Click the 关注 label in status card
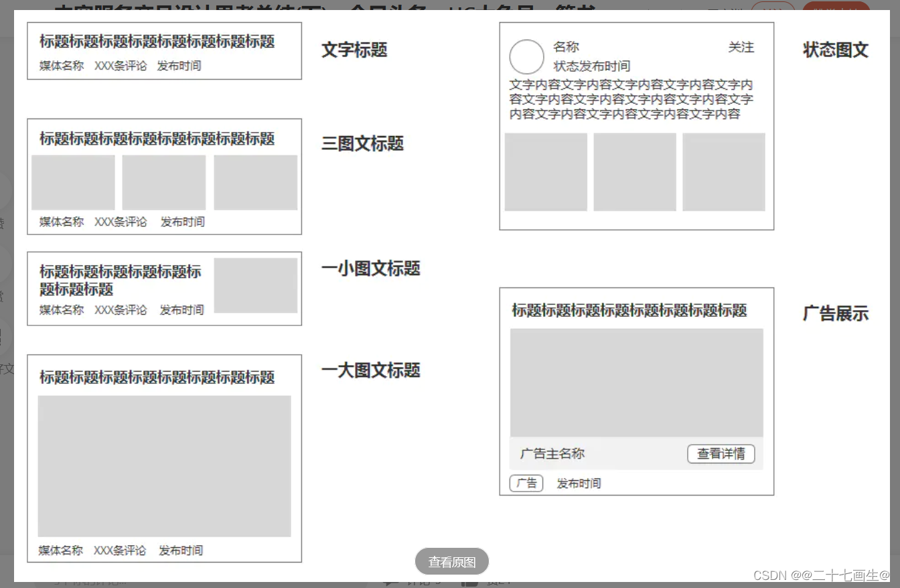The height and width of the screenshot is (588, 900). pyautogui.click(x=741, y=48)
